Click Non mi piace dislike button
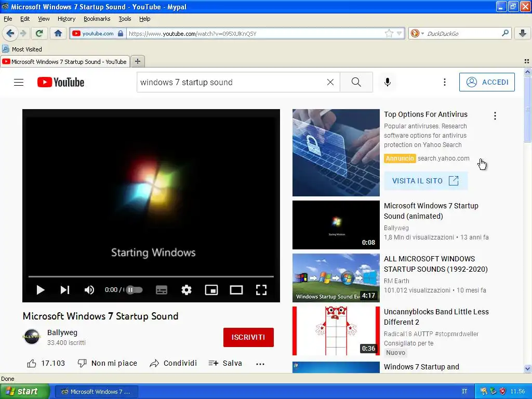Viewport: 532px width, 399px height. pyautogui.click(x=107, y=363)
